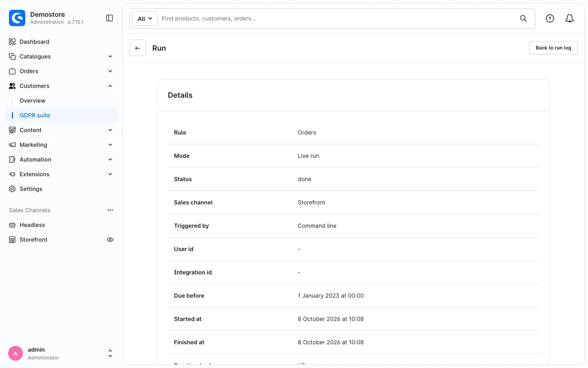Click the back arrow button

[138, 48]
